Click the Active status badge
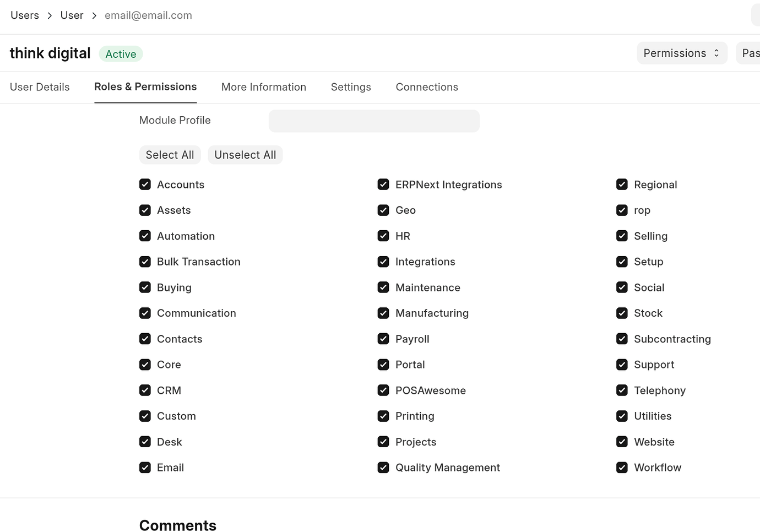Screen dimensions: 760x532 coord(121,54)
